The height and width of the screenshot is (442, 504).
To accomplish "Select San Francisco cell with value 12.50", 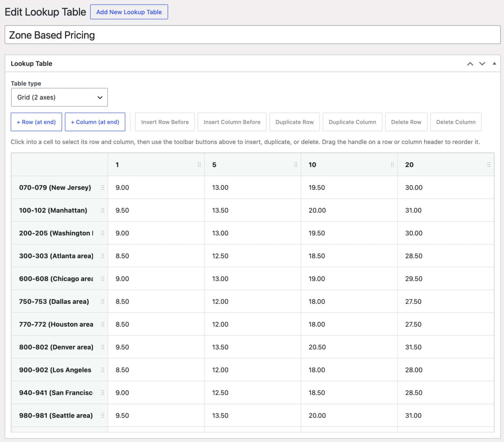I will 253,393.
